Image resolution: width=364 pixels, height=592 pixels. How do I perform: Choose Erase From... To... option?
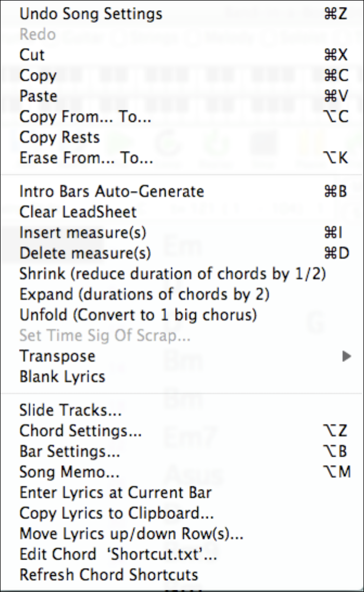point(86,159)
